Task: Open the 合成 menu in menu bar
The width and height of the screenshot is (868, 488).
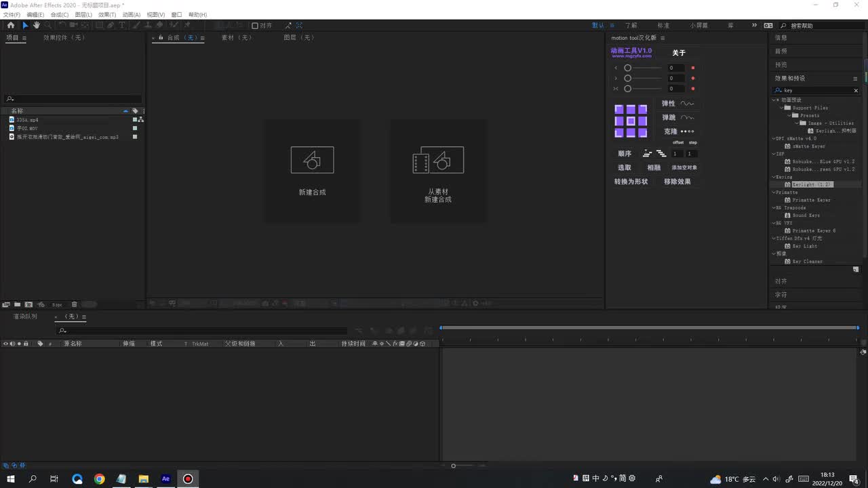Action: (x=60, y=14)
